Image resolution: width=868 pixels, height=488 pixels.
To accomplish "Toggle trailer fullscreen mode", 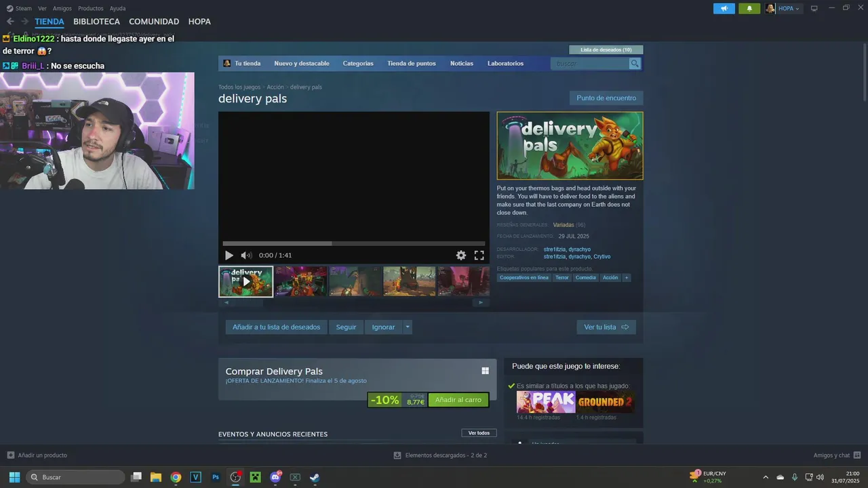I will (x=479, y=256).
